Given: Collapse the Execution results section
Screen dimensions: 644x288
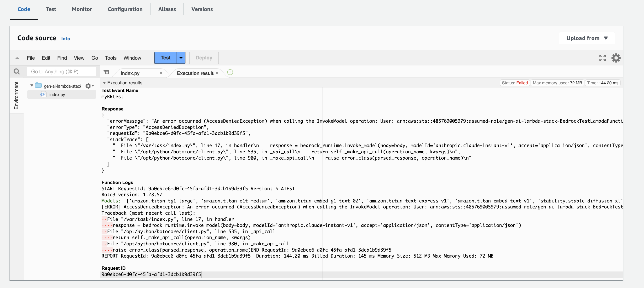Looking at the screenshot, I should point(104,83).
